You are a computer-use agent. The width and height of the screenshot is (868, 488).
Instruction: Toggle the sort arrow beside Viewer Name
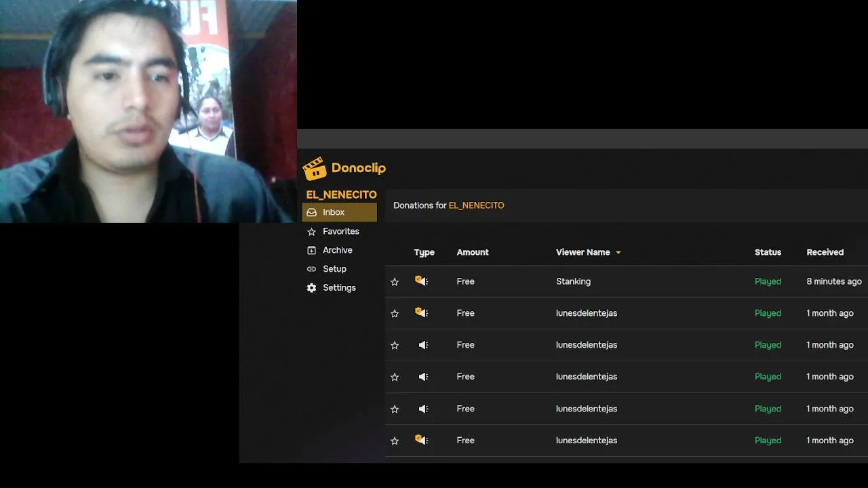(618, 253)
